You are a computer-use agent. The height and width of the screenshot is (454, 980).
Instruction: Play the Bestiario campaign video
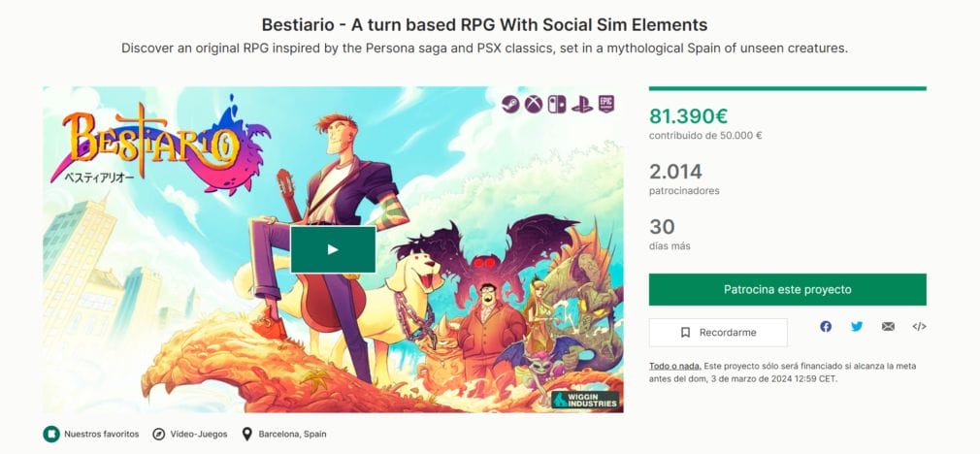point(333,249)
